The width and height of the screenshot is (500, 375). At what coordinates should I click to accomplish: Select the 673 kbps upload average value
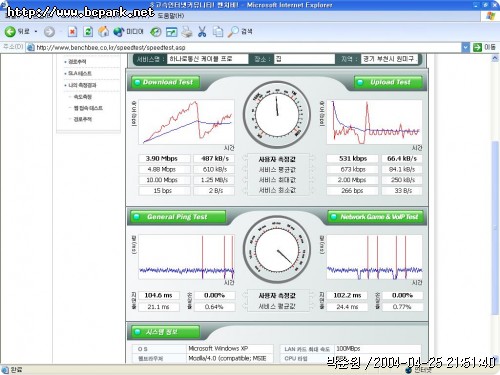352,169
